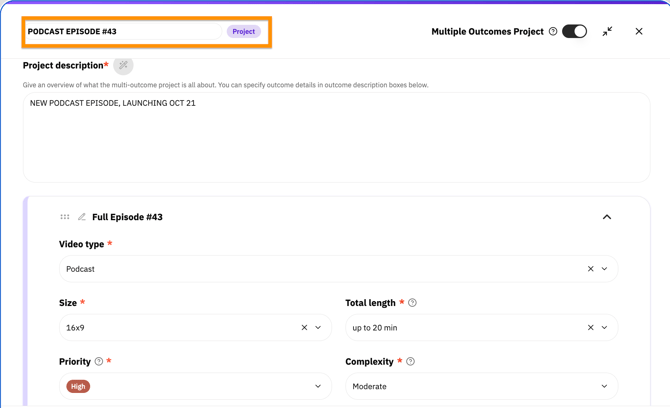Minimize the dialog with the collapse arrows icon
The width and height of the screenshot is (670, 408).
[x=607, y=31]
